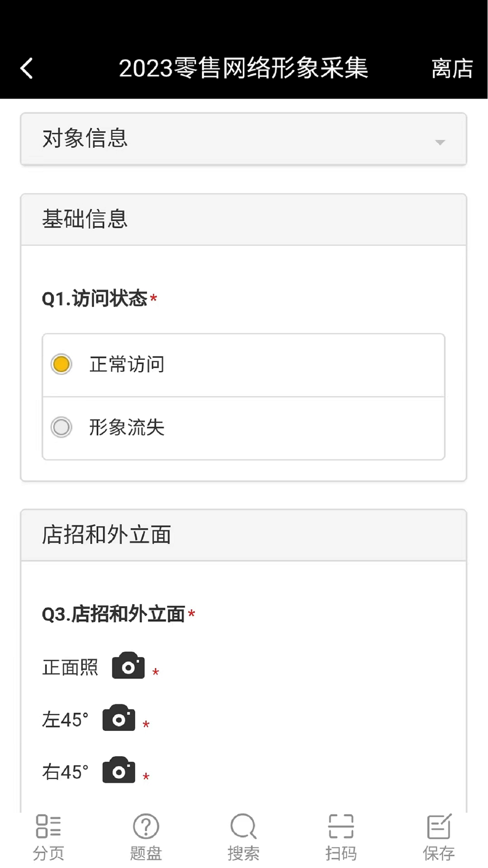Collapse the 店招和外立面 section header
488x868 pixels.
[x=244, y=535]
